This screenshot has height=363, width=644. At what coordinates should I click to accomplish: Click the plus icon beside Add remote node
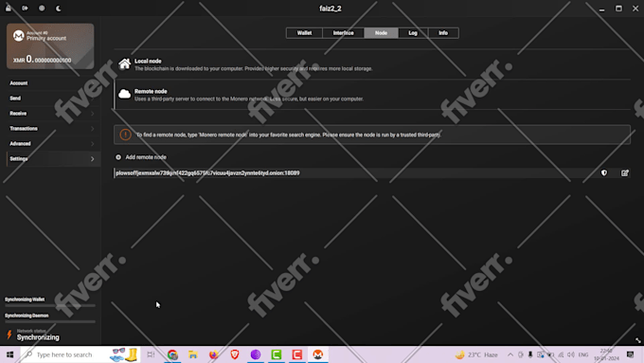pos(118,157)
